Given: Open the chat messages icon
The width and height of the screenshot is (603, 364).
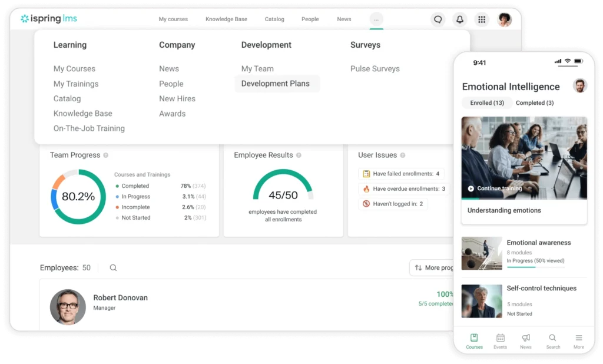Looking at the screenshot, I should coord(438,19).
